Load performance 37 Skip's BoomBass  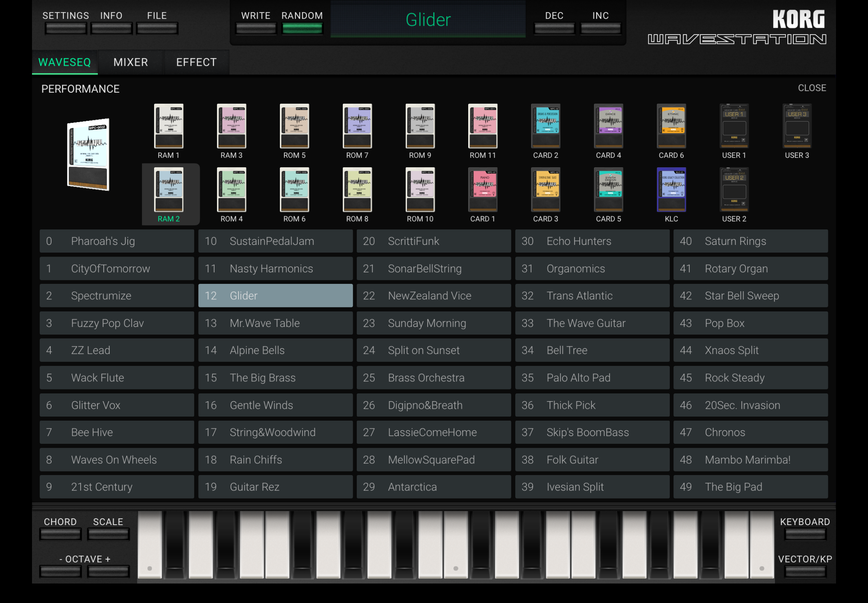click(593, 432)
